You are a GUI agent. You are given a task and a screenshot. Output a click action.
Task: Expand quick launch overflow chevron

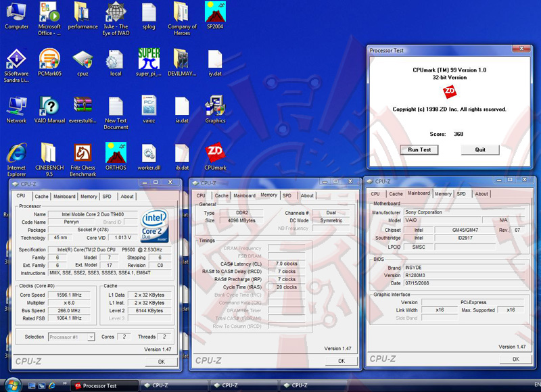coord(64,383)
